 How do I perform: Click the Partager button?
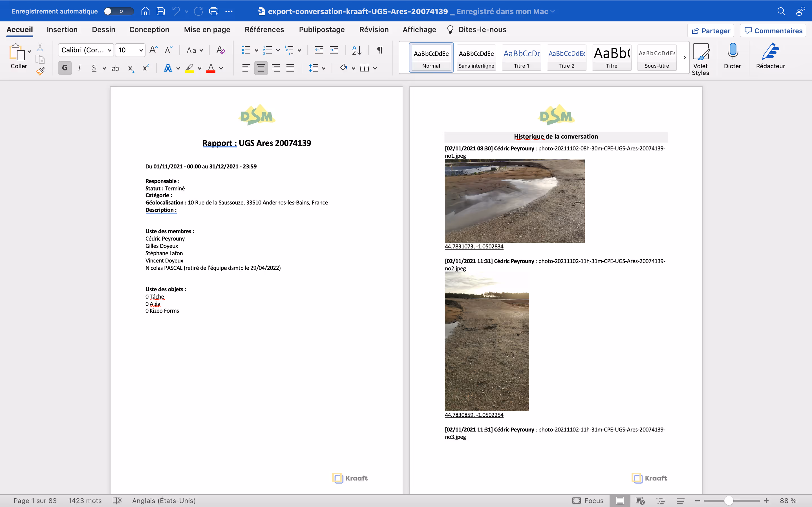(x=710, y=30)
